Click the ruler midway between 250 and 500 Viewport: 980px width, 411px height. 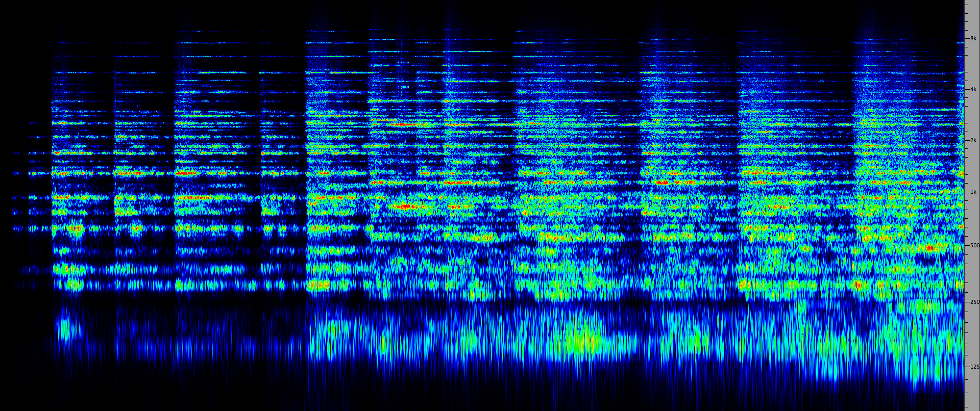(972, 274)
